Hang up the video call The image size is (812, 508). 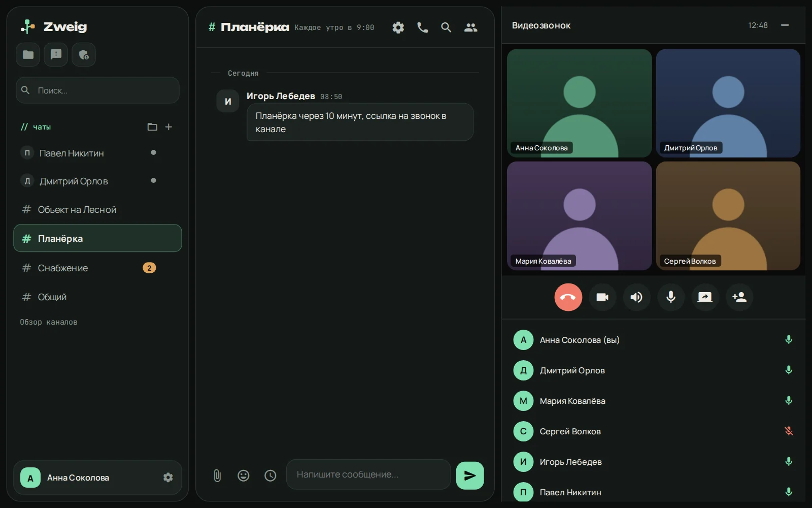568,297
